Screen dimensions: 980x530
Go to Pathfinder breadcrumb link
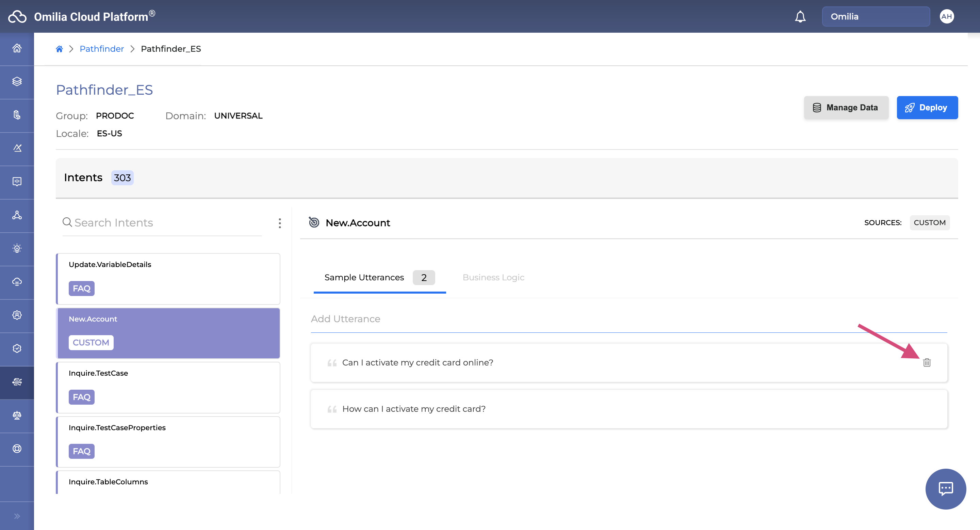(x=102, y=49)
